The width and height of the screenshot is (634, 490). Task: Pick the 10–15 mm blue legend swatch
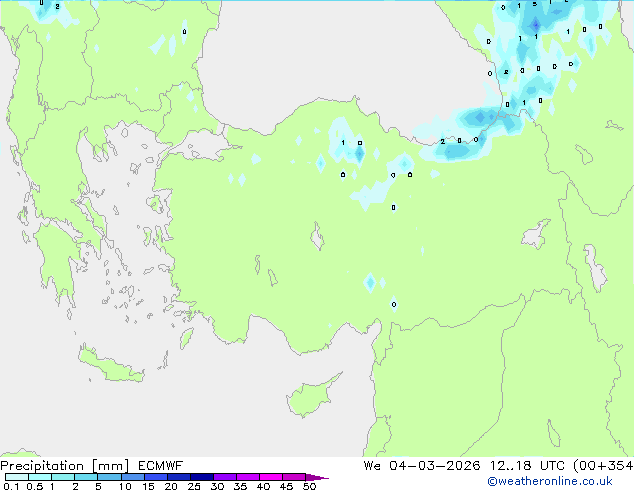pyautogui.click(x=132, y=477)
